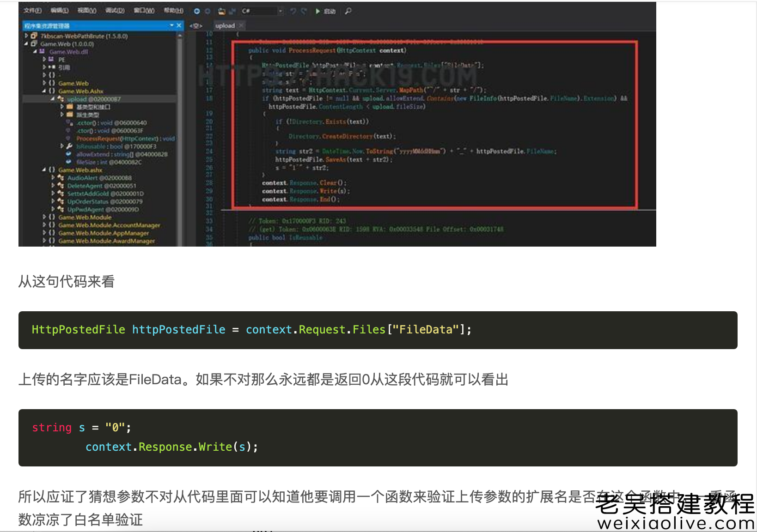Click the undo icon in toolbar
The image size is (757, 532).
click(x=293, y=11)
